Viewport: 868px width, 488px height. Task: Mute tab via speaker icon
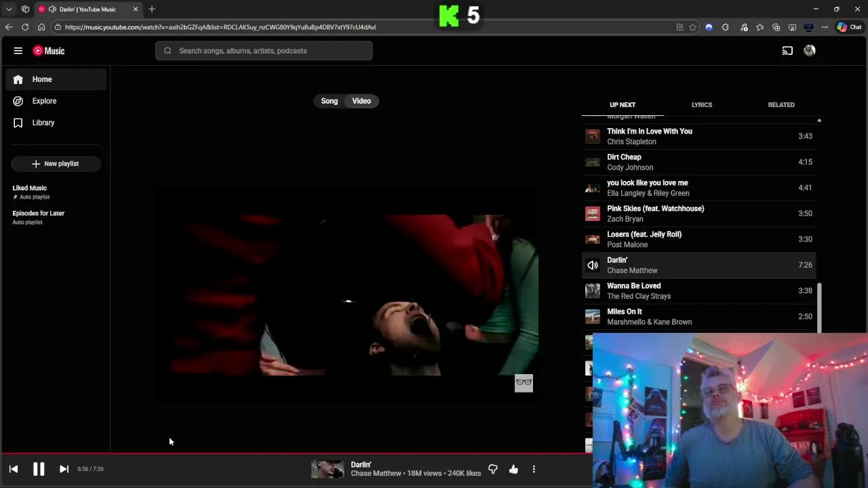click(x=52, y=9)
